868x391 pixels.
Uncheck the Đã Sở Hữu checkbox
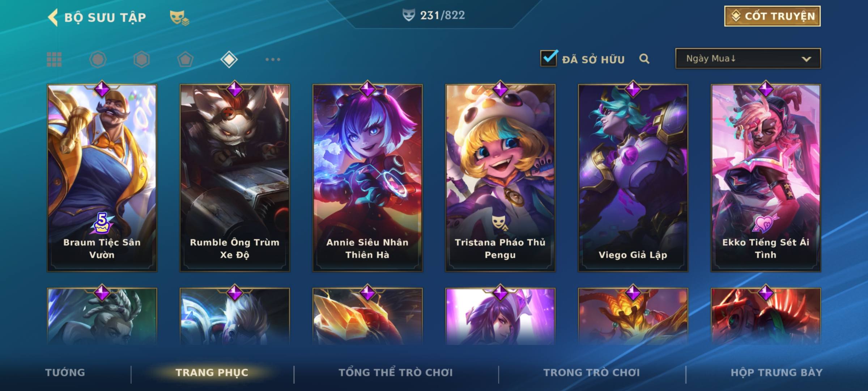point(549,58)
